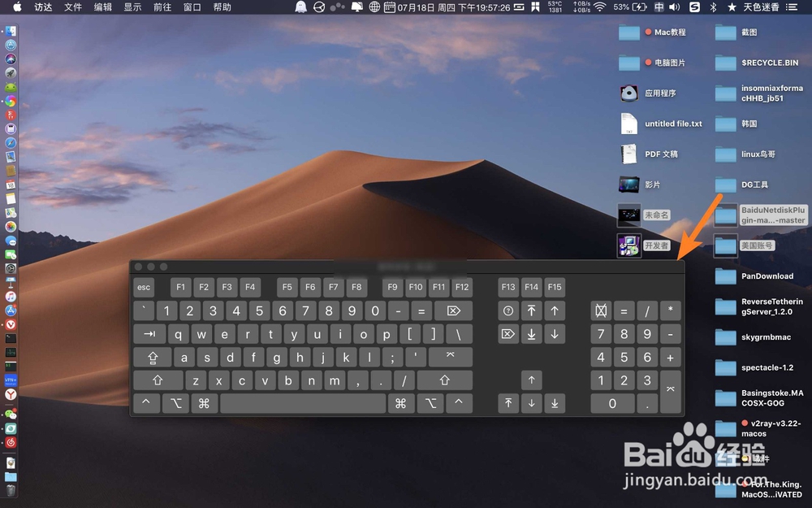Image resolution: width=812 pixels, height=508 pixels.
Task: Click the letter m key
Action: pos(335,380)
